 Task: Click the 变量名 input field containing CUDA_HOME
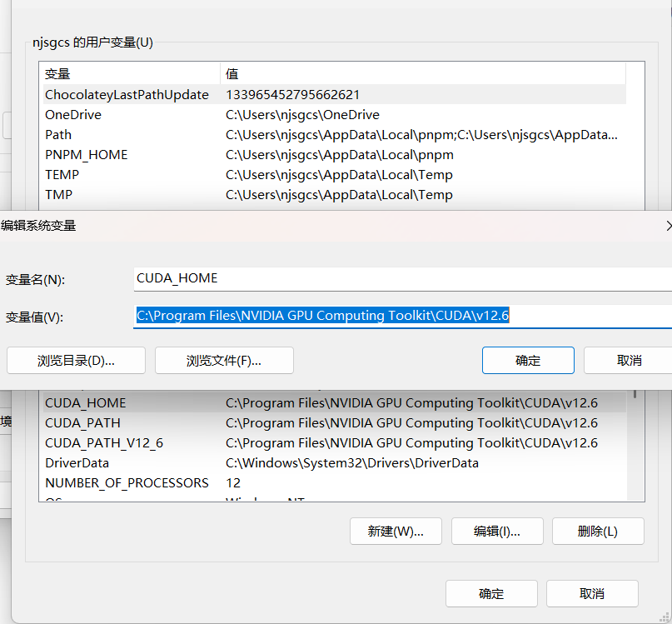coord(403,279)
